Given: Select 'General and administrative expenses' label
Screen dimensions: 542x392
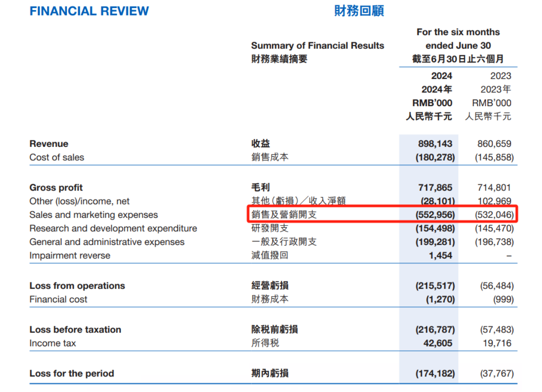Looking at the screenshot, I should [x=107, y=242].
